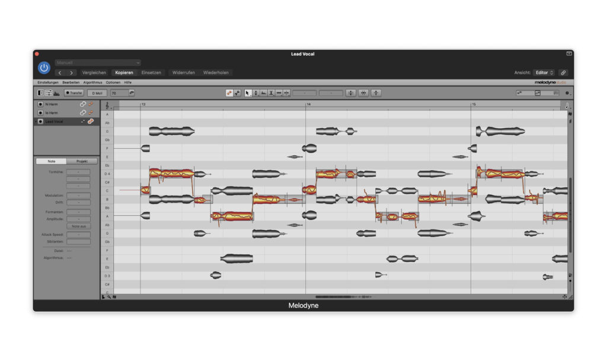This screenshot has height=364, width=607.
Task: Click the Modulation value field
Action: [x=78, y=196]
